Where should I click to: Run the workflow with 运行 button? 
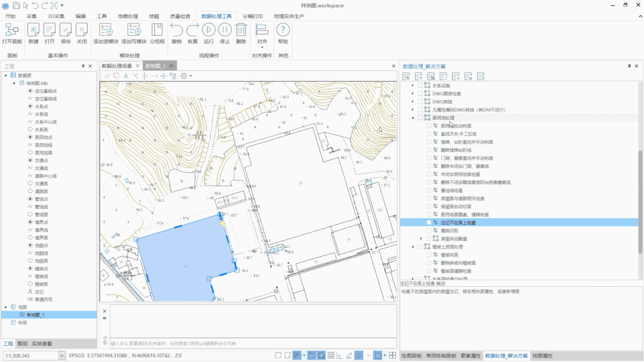tap(209, 30)
